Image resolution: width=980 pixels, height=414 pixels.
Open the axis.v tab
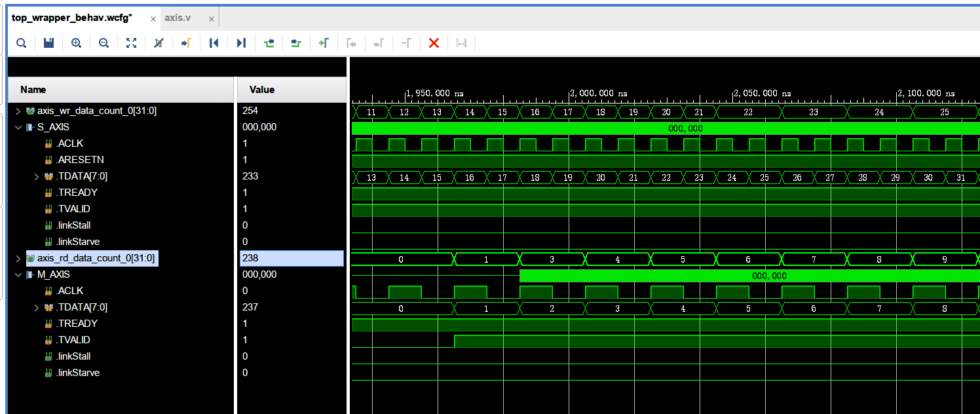tap(178, 18)
